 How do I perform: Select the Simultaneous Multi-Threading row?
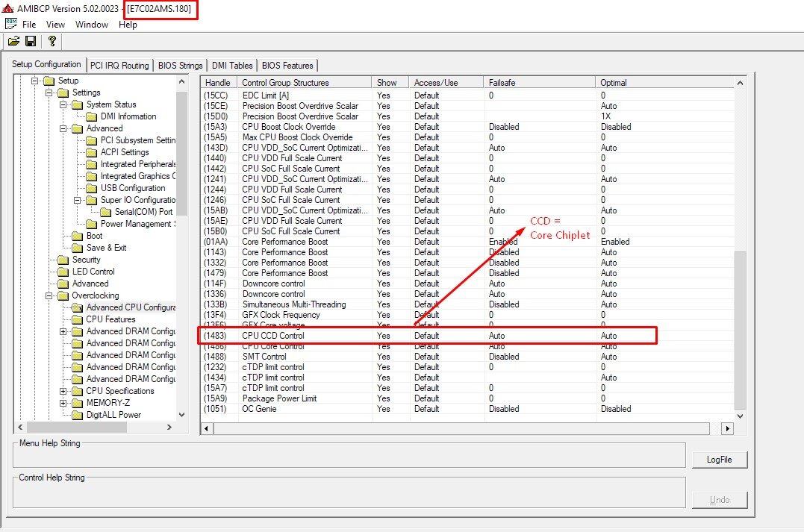pyautogui.click(x=467, y=304)
